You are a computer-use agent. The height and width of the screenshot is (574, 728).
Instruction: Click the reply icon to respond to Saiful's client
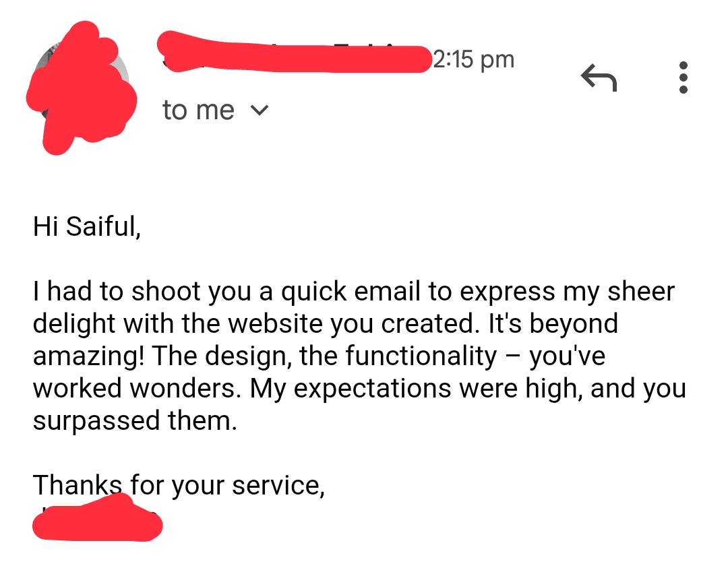point(599,76)
